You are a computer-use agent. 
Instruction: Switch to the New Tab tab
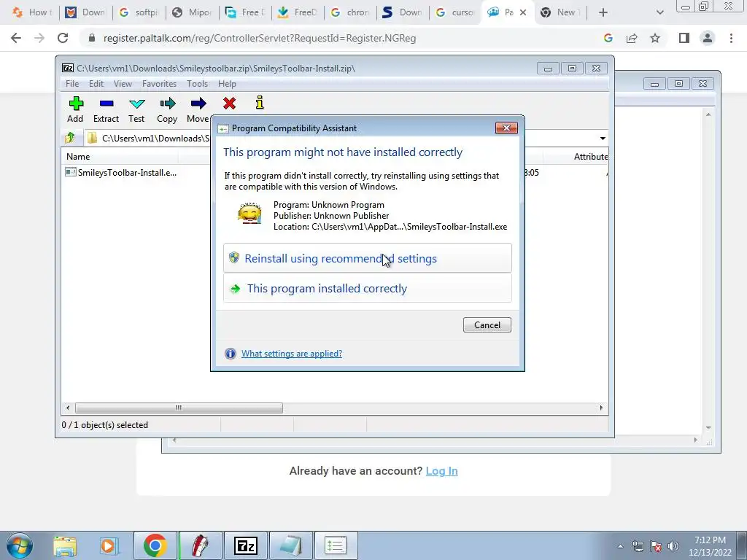point(561,12)
